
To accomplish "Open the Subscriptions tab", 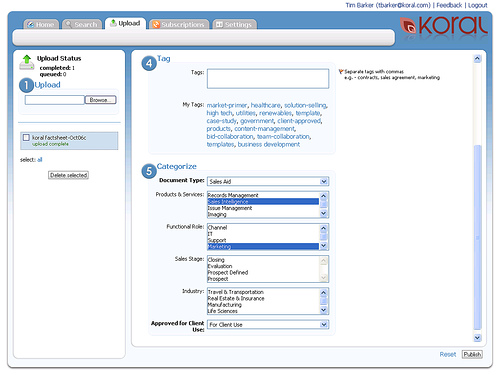I will pos(179,24).
